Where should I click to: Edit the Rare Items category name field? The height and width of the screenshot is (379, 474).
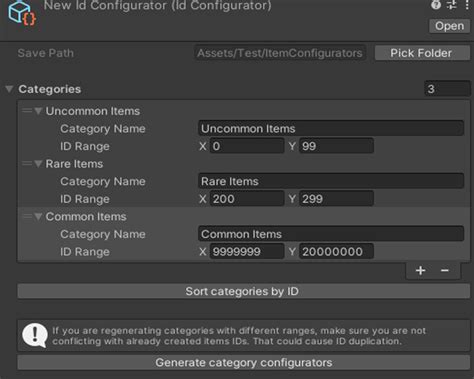pyautogui.click(x=331, y=181)
